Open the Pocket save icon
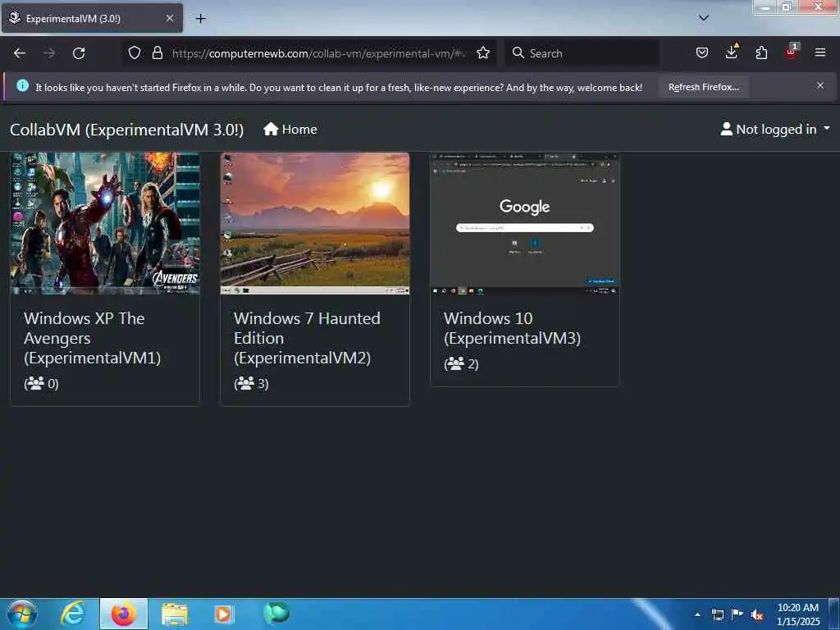Image resolution: width=840 pixels, height=630 pixels. point(702,52)
